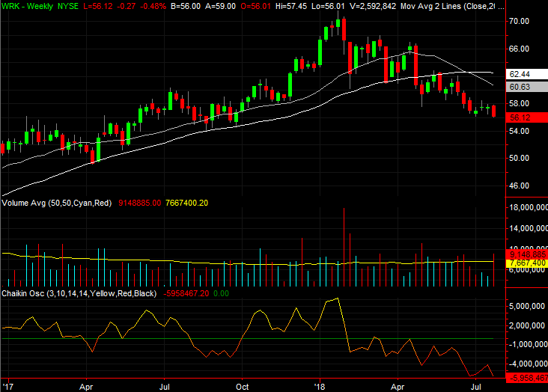Click the bid value B=56.00
Viewport: 548px width, 392px height.
point(186,6)
